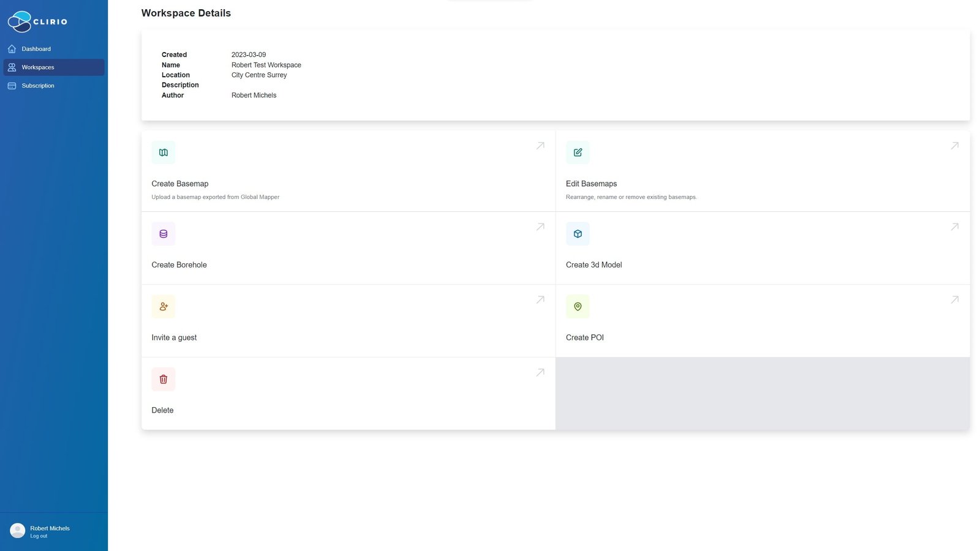
Task: Open the Edit Basemaps link
Action: point(591,184)
